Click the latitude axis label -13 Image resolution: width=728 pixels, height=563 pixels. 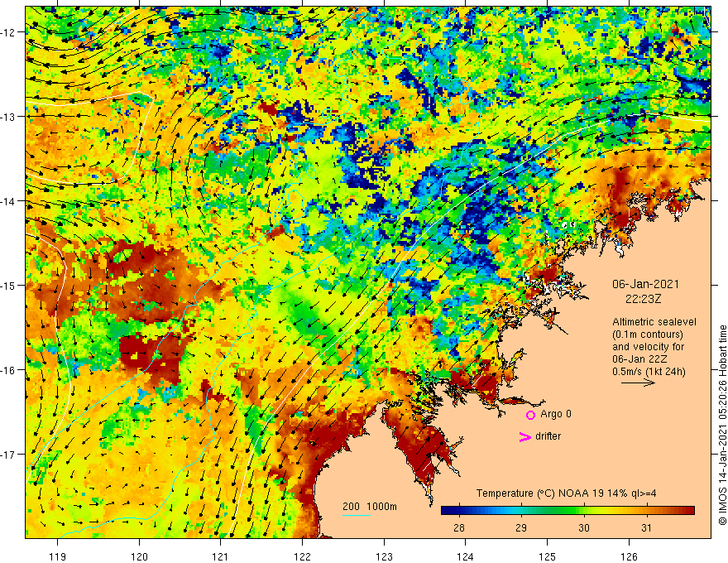tap(9, 117)
